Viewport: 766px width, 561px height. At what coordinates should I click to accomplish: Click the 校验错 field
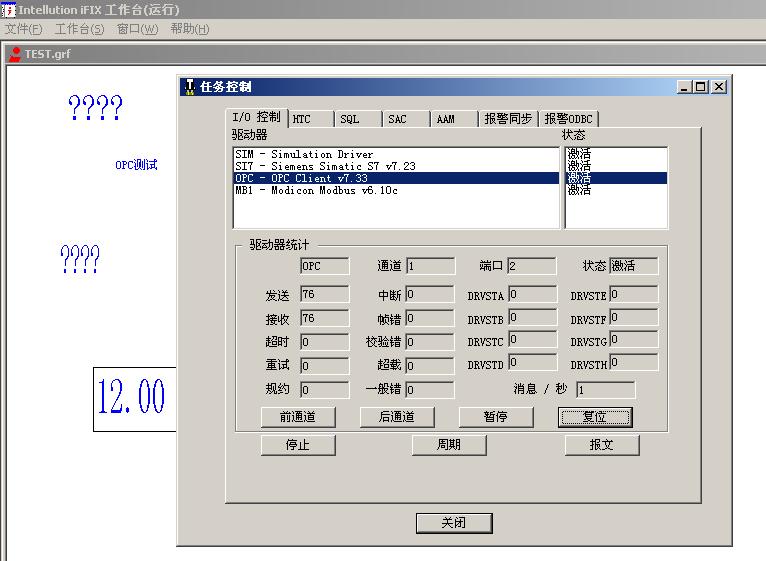click(x=429, y=342)
